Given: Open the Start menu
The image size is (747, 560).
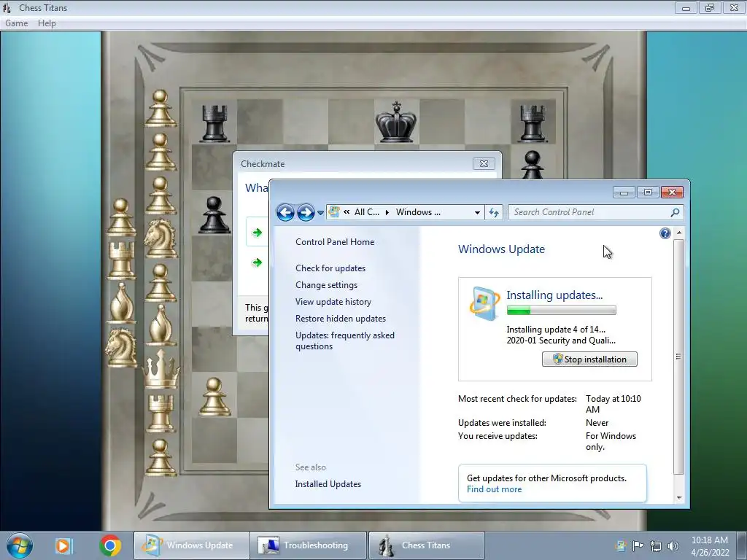Looking at the screenshot, I should tap(20, 545).
